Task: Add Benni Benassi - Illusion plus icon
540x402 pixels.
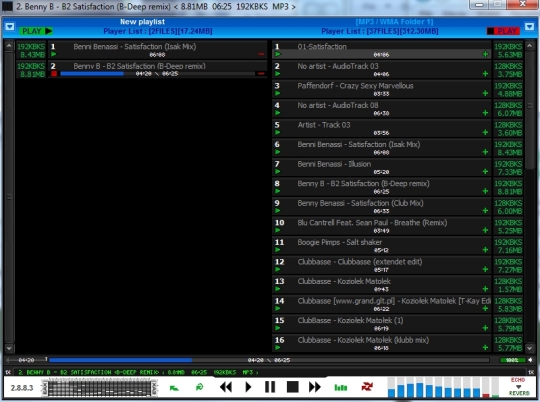Action: [x=485, y=172]
